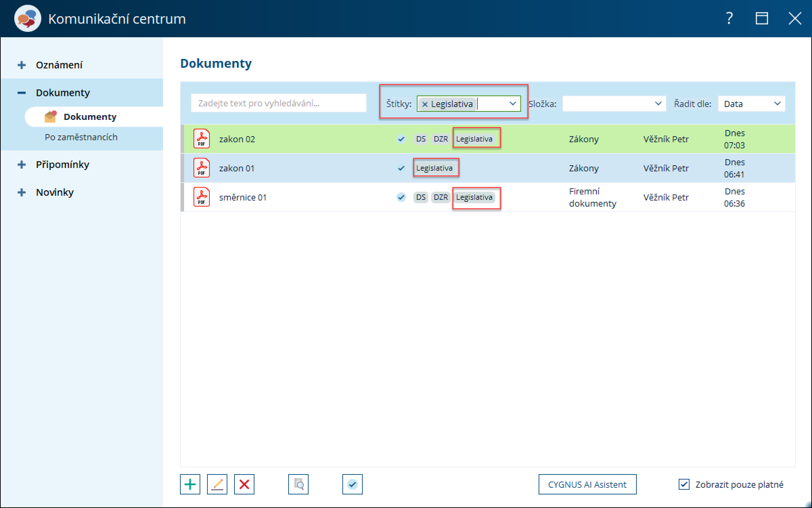
Task: Open help with the question mark icon
Action: coord(729,18)
